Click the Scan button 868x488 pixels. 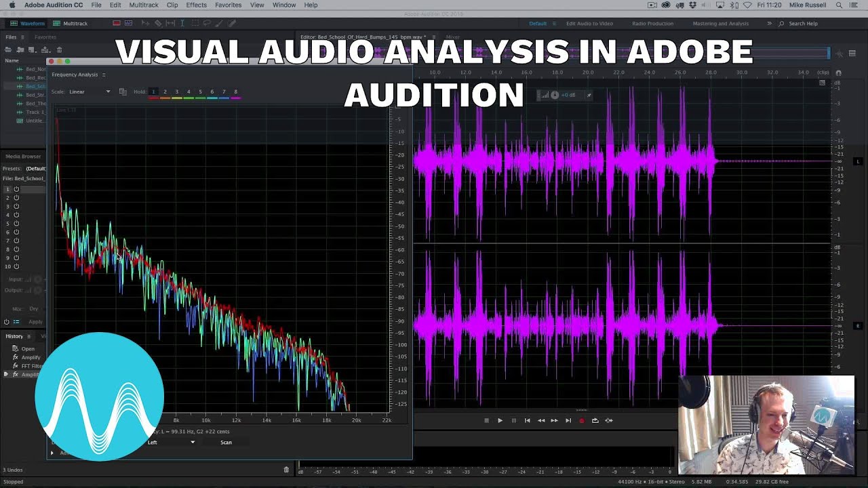226,443
